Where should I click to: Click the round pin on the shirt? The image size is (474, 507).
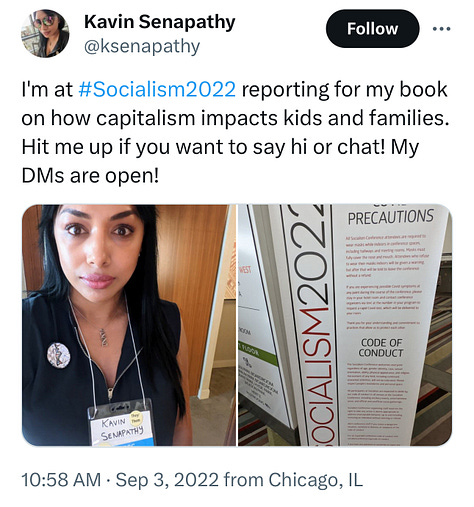tap(59, 355)
